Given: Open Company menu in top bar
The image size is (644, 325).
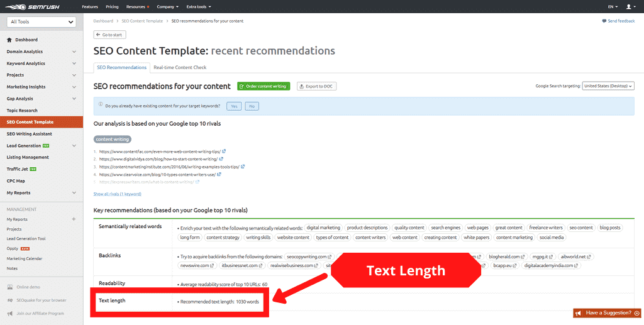Looking at the screenshot, I should 167,7.
